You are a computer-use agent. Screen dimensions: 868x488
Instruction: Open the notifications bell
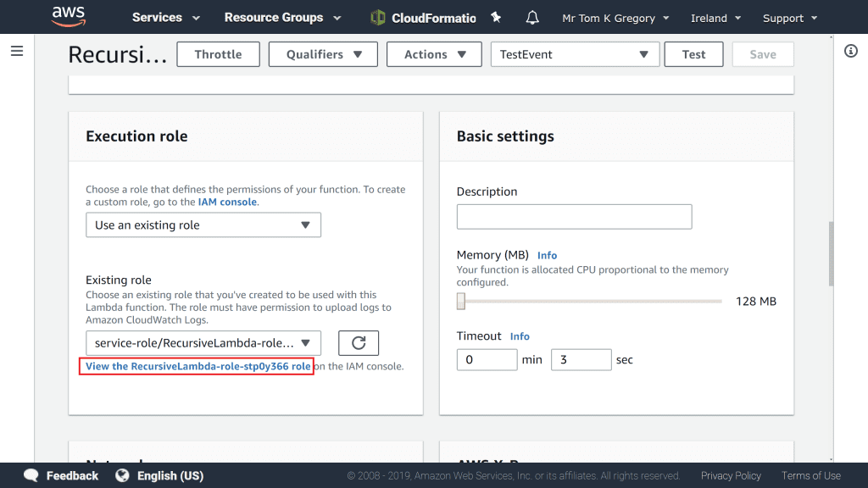pos(532,17)
